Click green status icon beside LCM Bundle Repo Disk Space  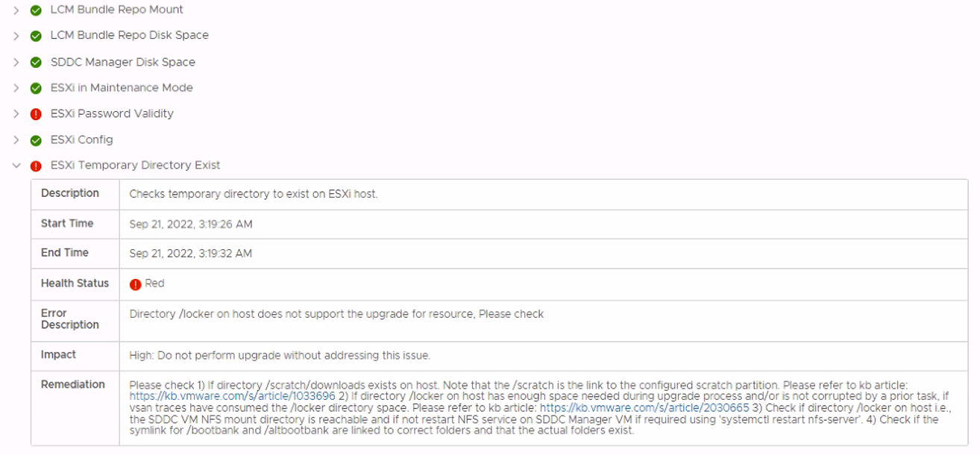tap(36, 36)
